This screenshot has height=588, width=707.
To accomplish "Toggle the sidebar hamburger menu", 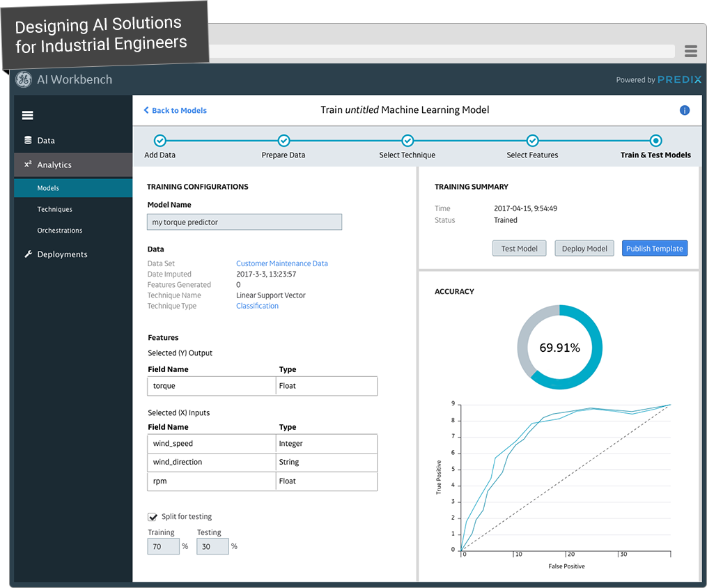I will point(27,116).
